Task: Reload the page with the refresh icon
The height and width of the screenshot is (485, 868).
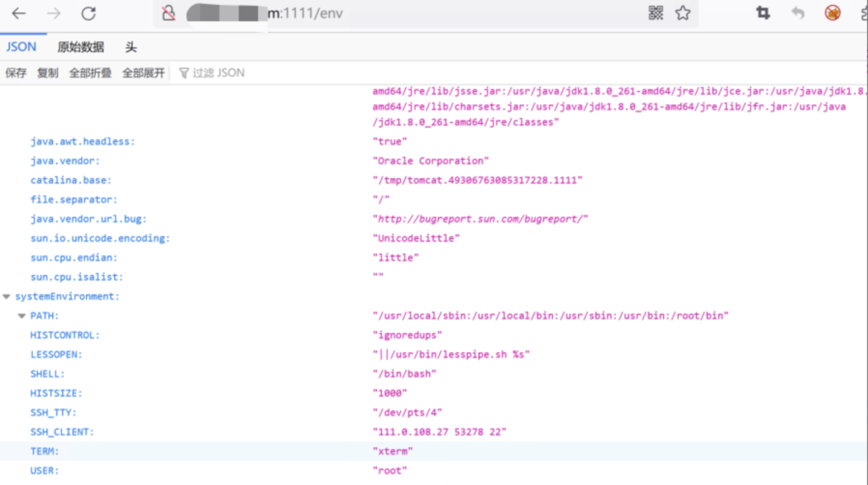Action: (88, 14)
